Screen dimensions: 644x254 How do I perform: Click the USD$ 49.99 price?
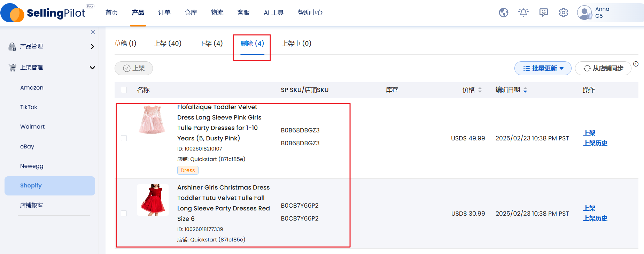[468, 138]
